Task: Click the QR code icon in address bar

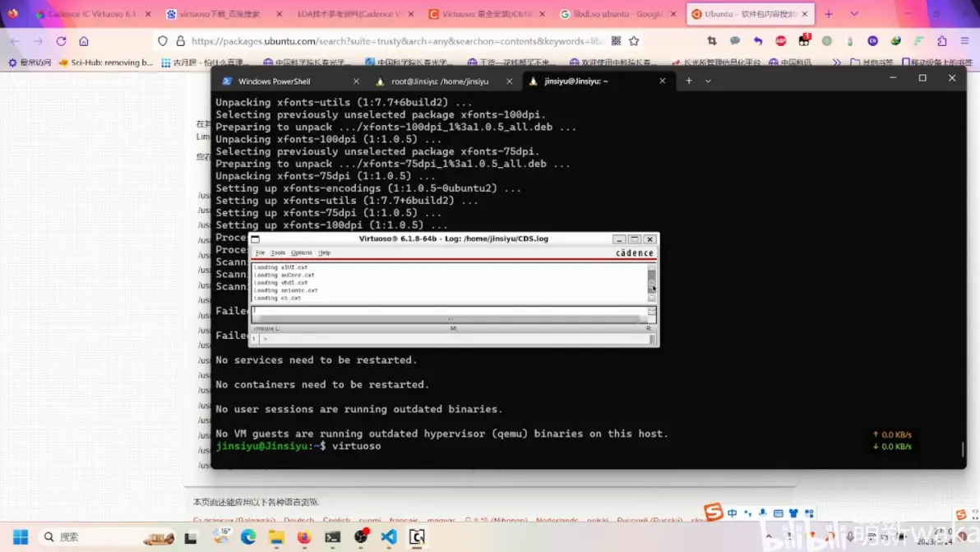Action: (617, 41)
